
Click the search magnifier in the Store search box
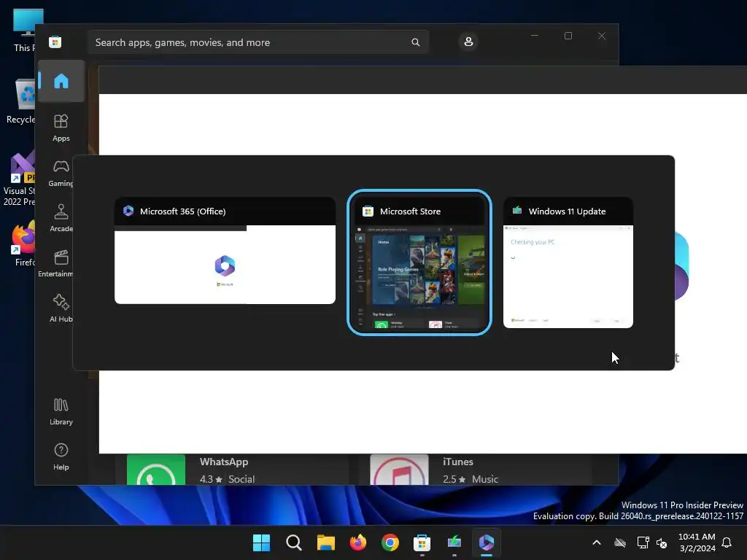click(415, 42)
